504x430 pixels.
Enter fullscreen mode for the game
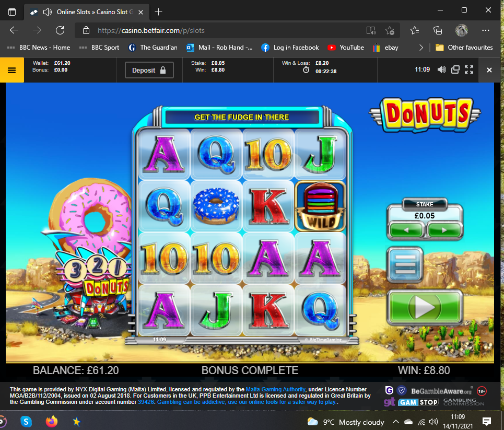click(x=469, y=69)
